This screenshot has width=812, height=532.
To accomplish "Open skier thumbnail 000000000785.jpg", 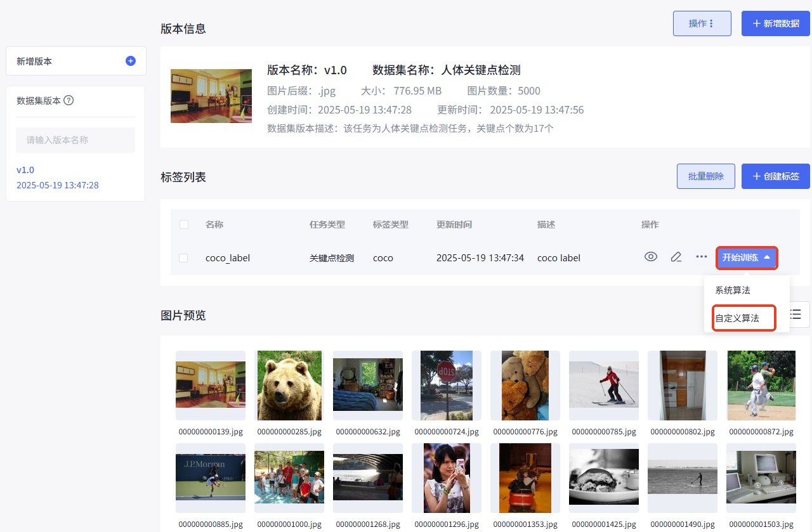I will click(604, 385).
